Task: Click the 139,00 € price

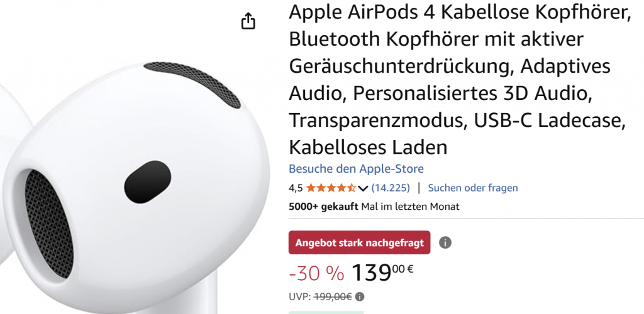Action: pyautogui.click(x=382, y=272)
